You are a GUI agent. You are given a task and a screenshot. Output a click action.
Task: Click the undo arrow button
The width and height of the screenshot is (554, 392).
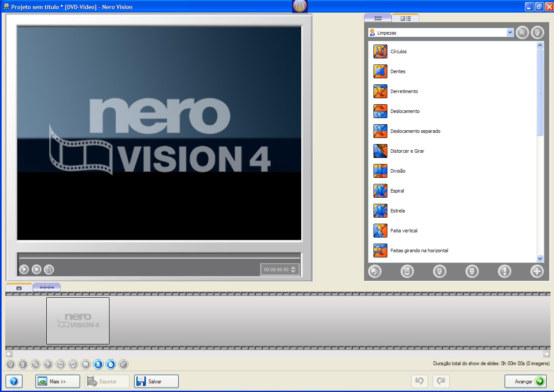pyautogui.click(x=419, y=381)
